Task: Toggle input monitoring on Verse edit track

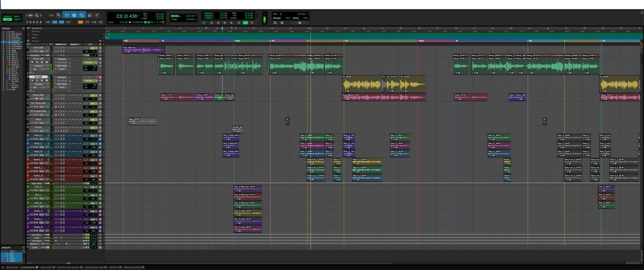Action: coord(37,62)
